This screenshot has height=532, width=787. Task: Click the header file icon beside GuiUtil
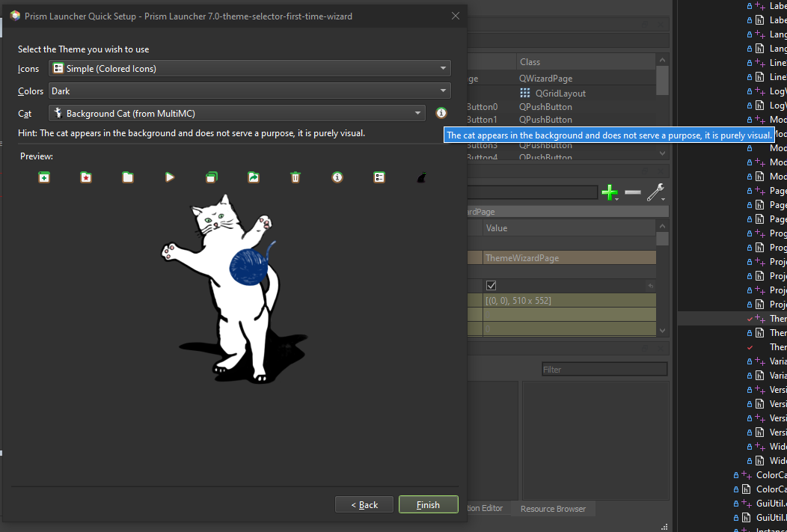click(x=747, y=518)
